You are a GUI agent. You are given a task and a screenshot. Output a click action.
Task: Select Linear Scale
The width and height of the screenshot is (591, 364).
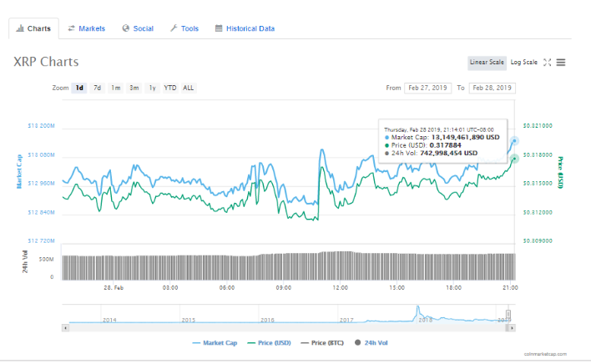tap(487, 63)
